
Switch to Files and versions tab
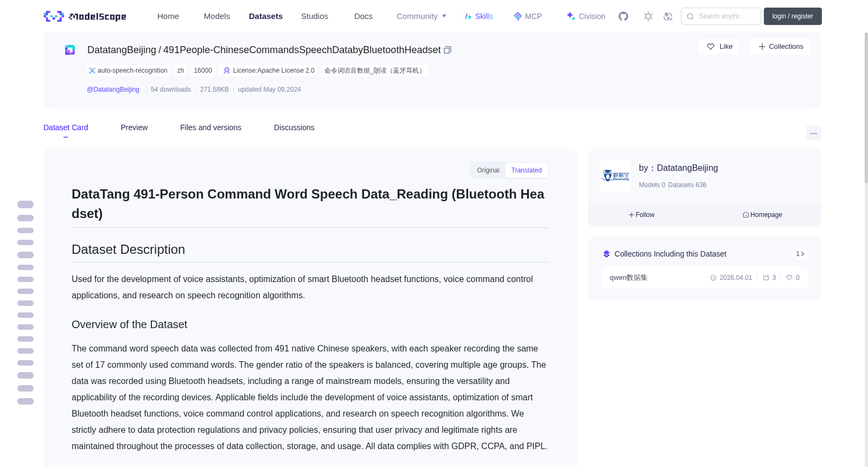point(210,127)
